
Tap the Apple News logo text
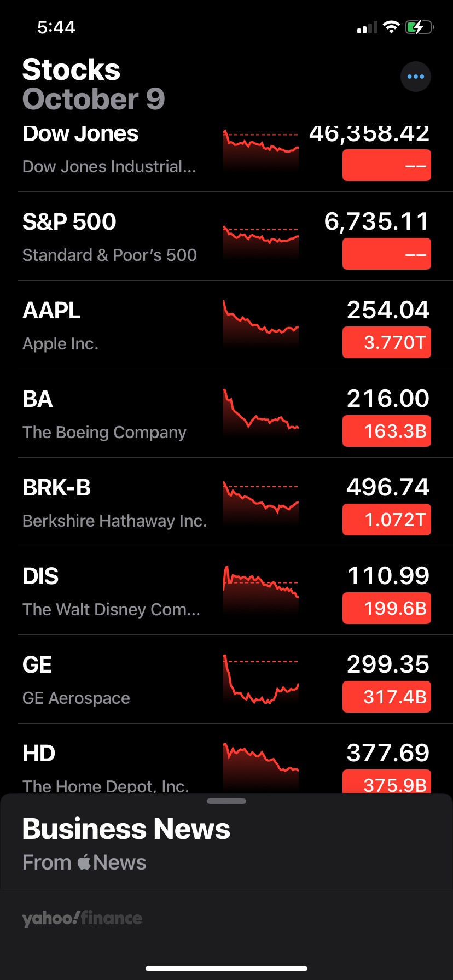[x=112, y=862]
